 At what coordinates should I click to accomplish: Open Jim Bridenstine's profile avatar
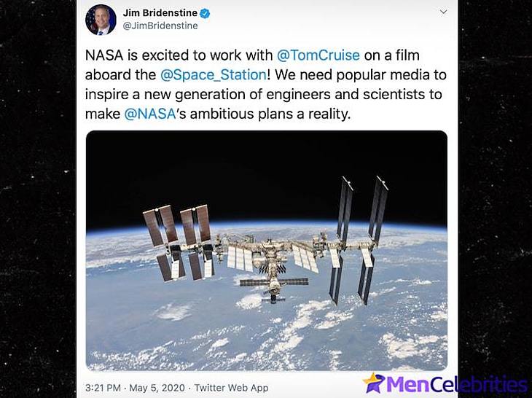[101, 20]
